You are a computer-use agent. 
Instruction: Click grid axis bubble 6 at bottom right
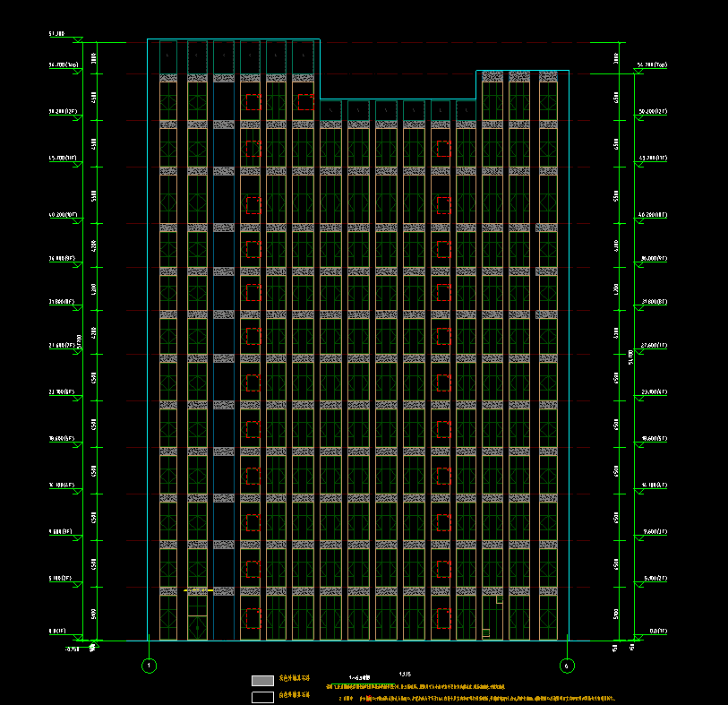click(566, 666)
